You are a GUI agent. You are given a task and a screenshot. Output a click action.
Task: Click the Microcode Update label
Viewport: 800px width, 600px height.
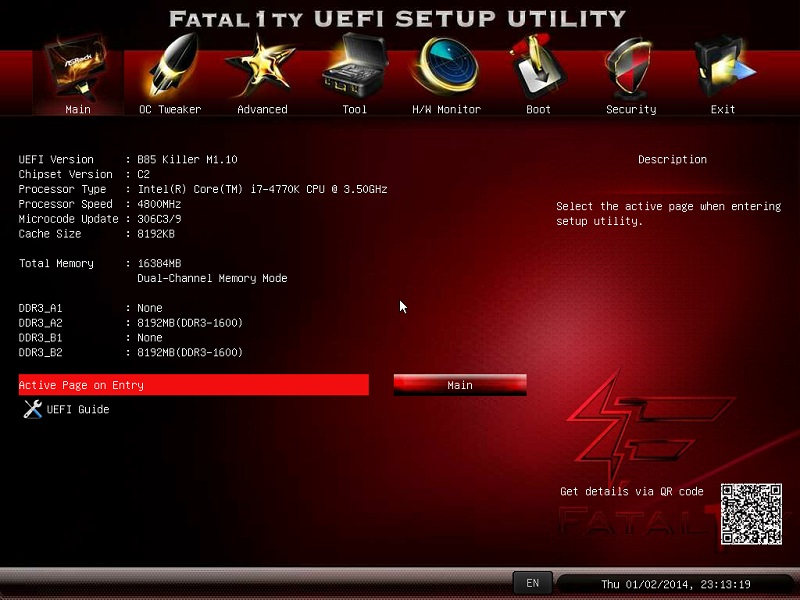coord(68,219)
